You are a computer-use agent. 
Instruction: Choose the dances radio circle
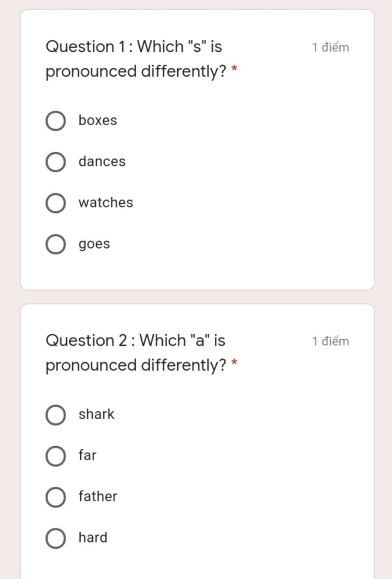tap(56, 162)
